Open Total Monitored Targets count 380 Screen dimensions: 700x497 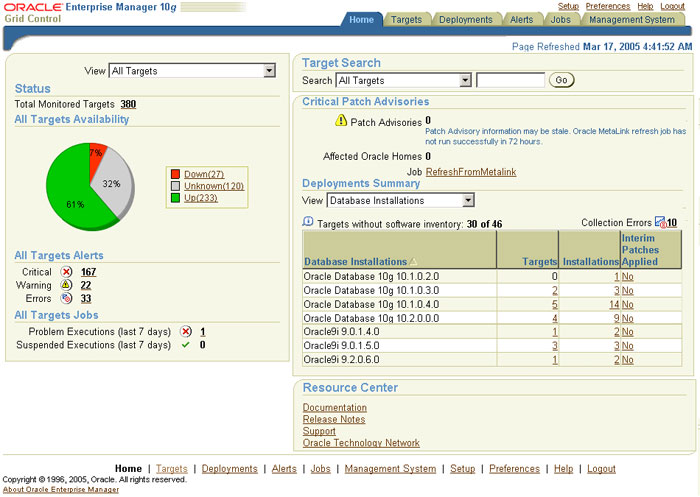(x=128, y=104)
